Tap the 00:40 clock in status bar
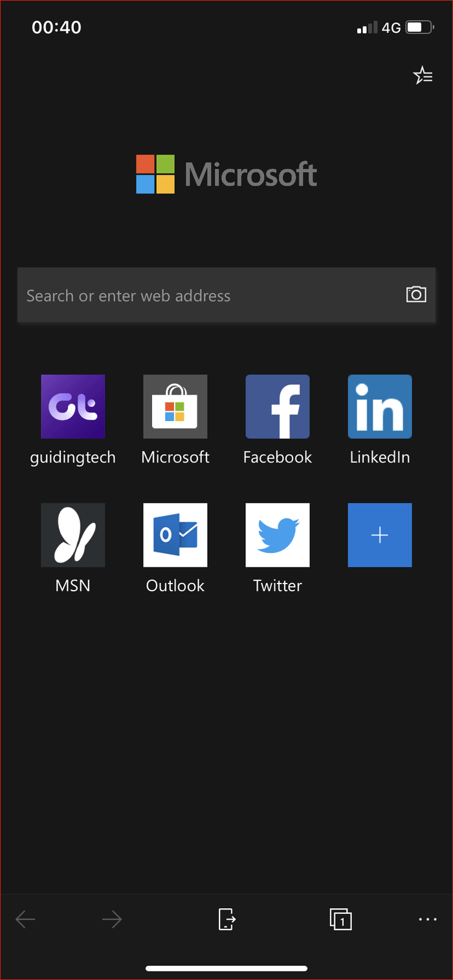 coord(56,27)
